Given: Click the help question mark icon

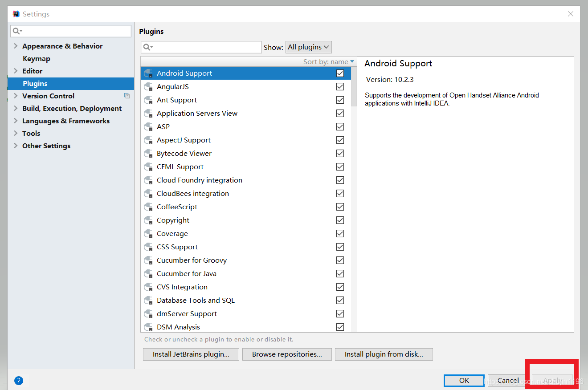Looking at the screenshot, I should point(19,381).
